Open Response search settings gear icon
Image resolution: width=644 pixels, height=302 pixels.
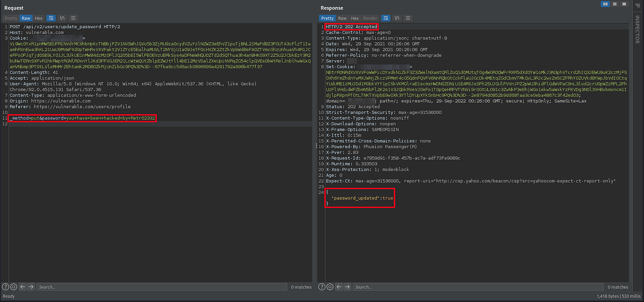330,287
